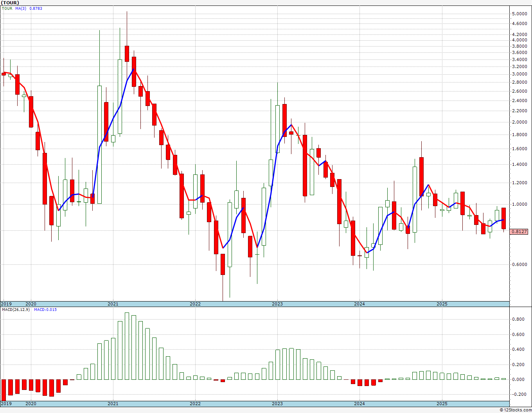
Task: Click the MA(3) indicator label
Action: [21, 8]
